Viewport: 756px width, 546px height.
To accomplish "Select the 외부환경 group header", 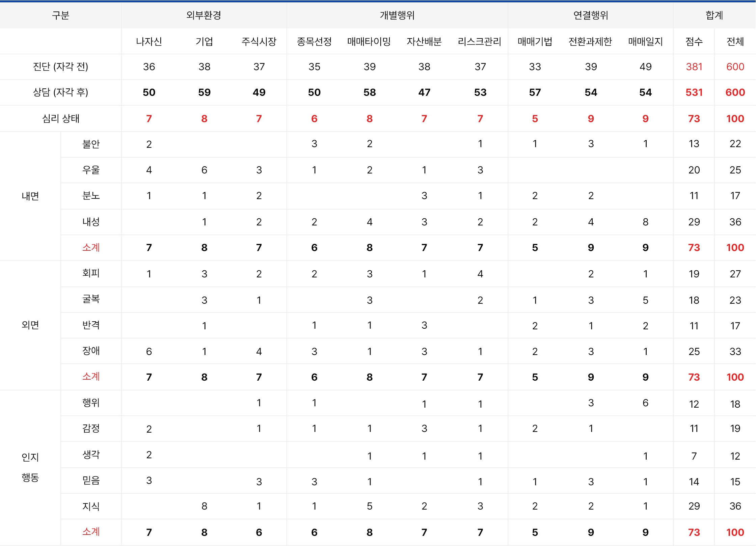I will tap(204, 15).
